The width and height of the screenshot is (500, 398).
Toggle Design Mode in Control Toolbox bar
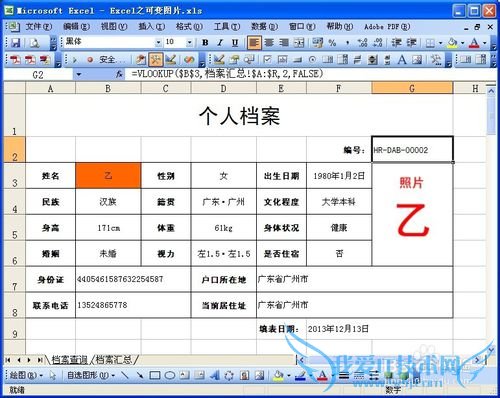pyautogui.click(x=219, y=60)
